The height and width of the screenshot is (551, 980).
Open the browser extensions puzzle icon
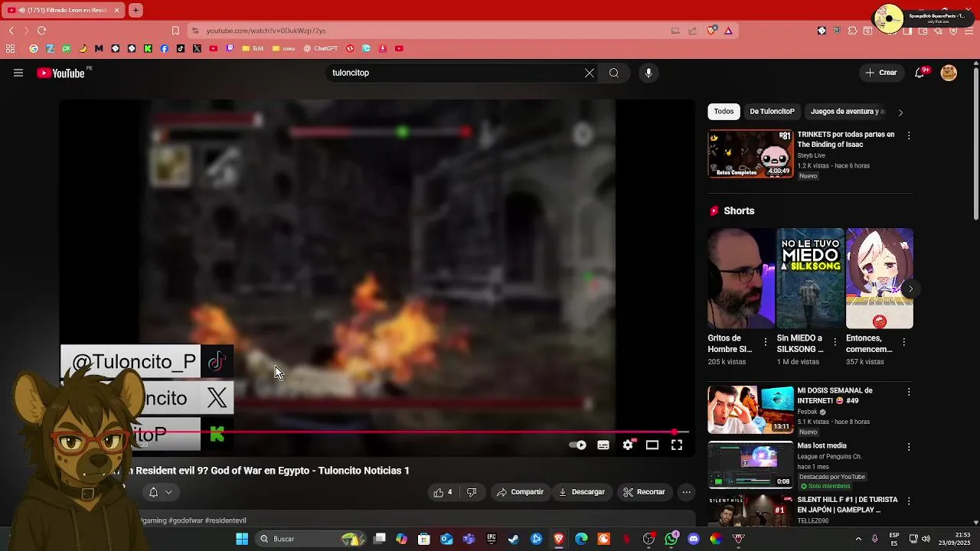pyautogui.click(x=852, y=31)
